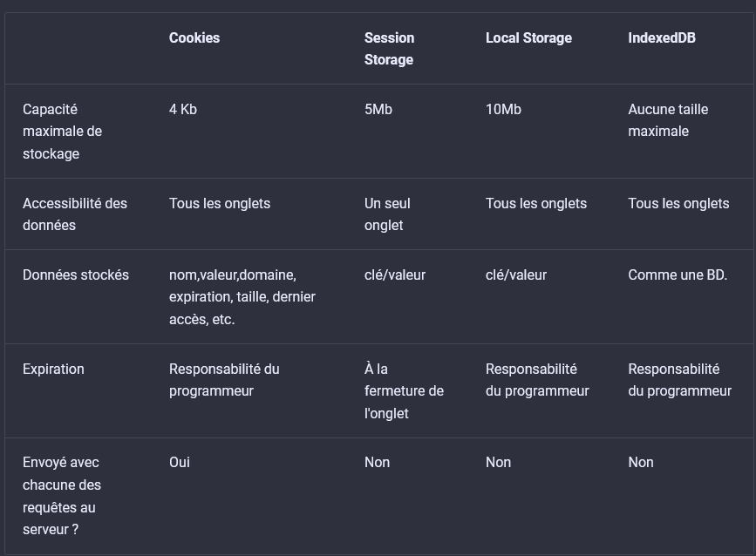Click the 'Comme une BD.' cell
The width and height of the screenshot is (756, 556).
678,275
